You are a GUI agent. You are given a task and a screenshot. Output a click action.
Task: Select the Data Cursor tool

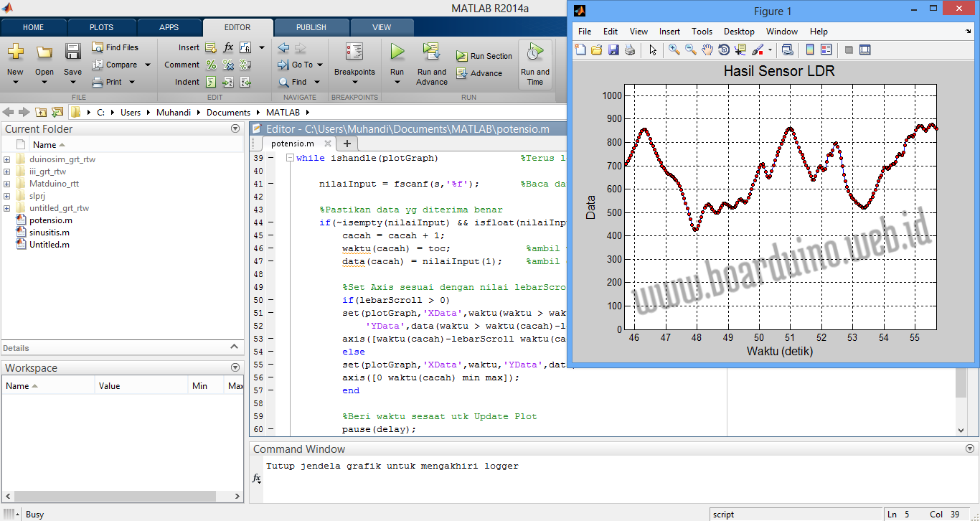click(740, 50)
